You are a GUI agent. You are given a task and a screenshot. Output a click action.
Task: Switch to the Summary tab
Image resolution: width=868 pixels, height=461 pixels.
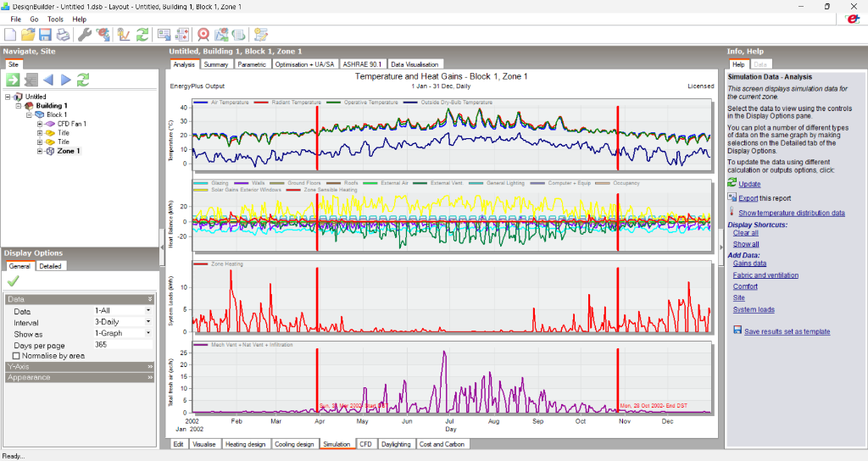point(216,64)
